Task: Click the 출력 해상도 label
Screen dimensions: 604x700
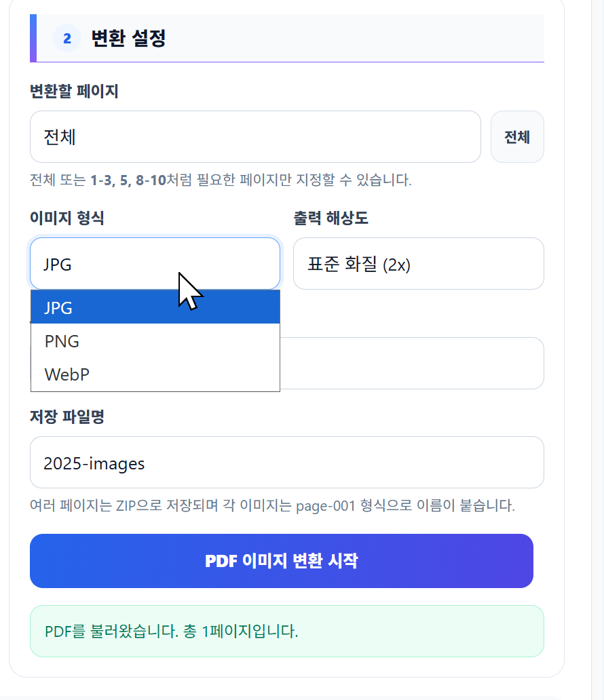Action: coord(331,218)
